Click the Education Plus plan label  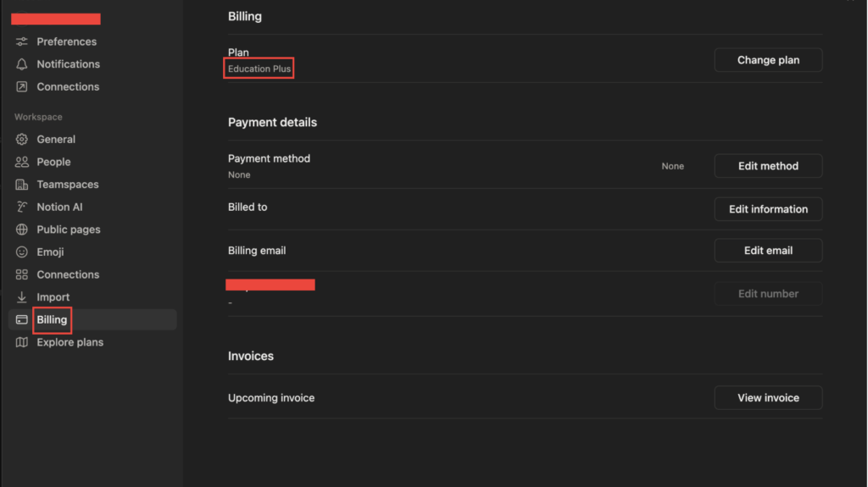pos(259,69)
